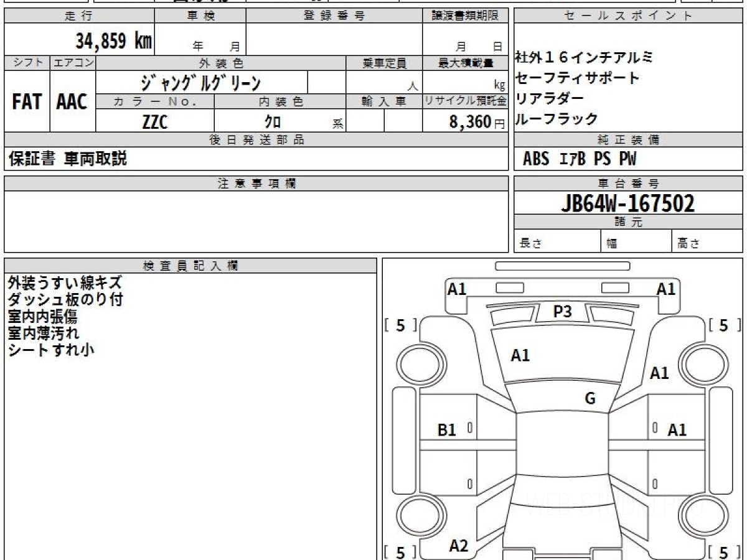Click the mileage value 34,859 km
The width and height of the screenshot is (747, 560).
click(x=114, y=41)
